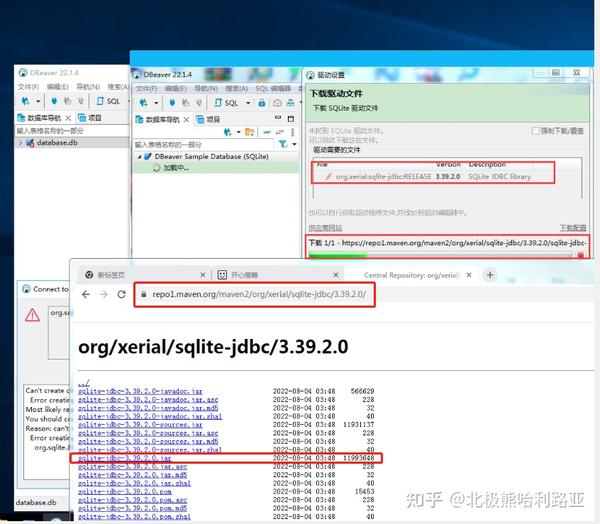Click New Connection plug icon in left DBeaver toolbar
The height and width of the screenshot is (524, 600).
point(26,101)
